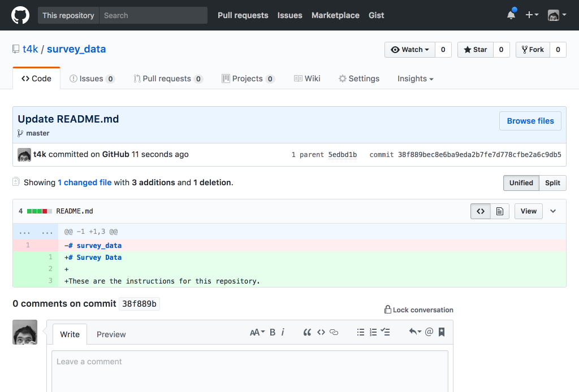Add a link using the toolbar icon
Viewport: 579px width, 392px height.
pyautogui.click(x=334, y=332)
